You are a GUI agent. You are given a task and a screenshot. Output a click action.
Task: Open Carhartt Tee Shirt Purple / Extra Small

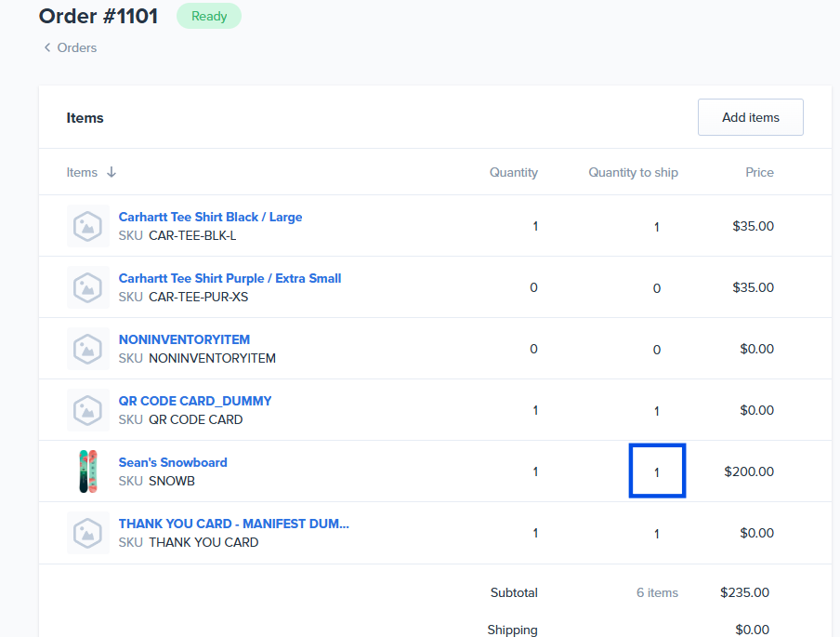pos(230,278)
